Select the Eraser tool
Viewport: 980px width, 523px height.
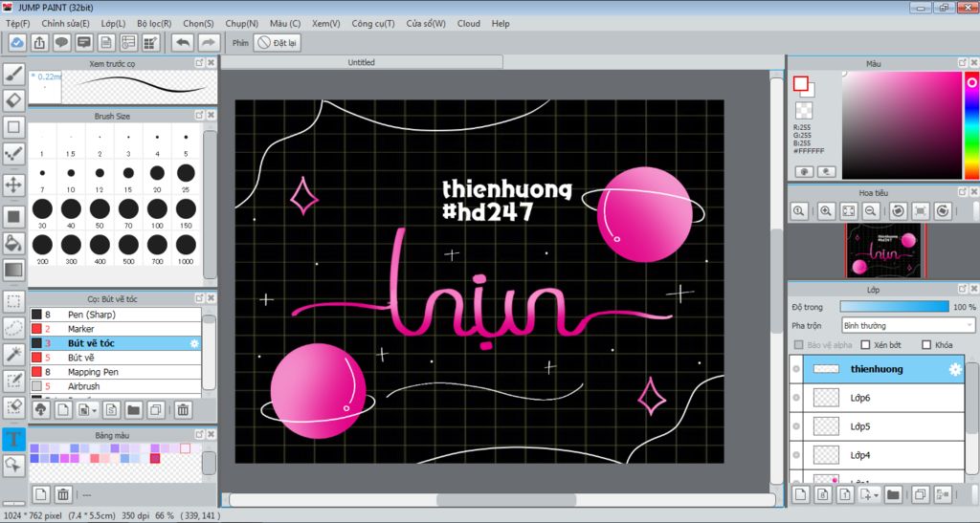point(13,100)
